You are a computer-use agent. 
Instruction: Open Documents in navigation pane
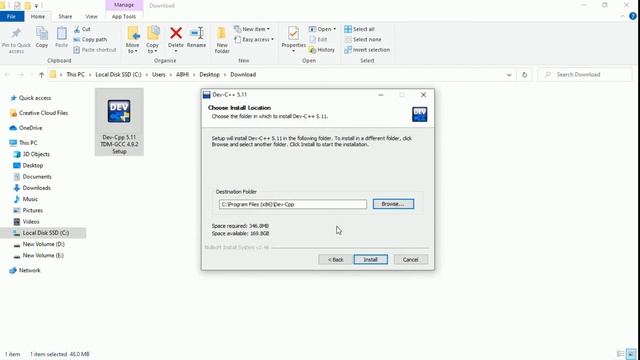[x=37, y=177]
